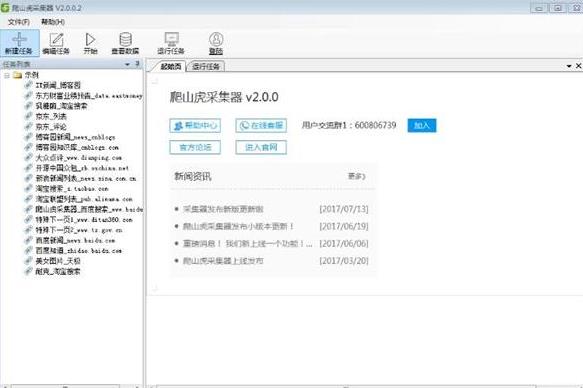Open the task list panel dropdown arrow

pos(128,64)
